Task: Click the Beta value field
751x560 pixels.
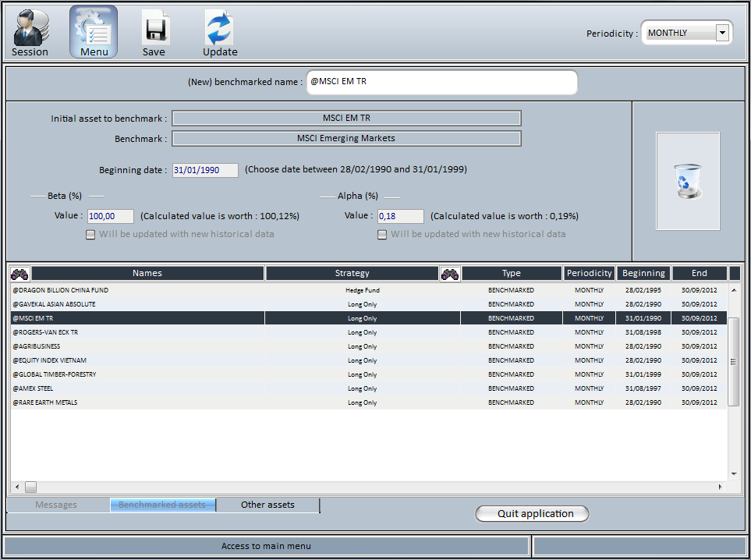Action: tap(111, 216)
